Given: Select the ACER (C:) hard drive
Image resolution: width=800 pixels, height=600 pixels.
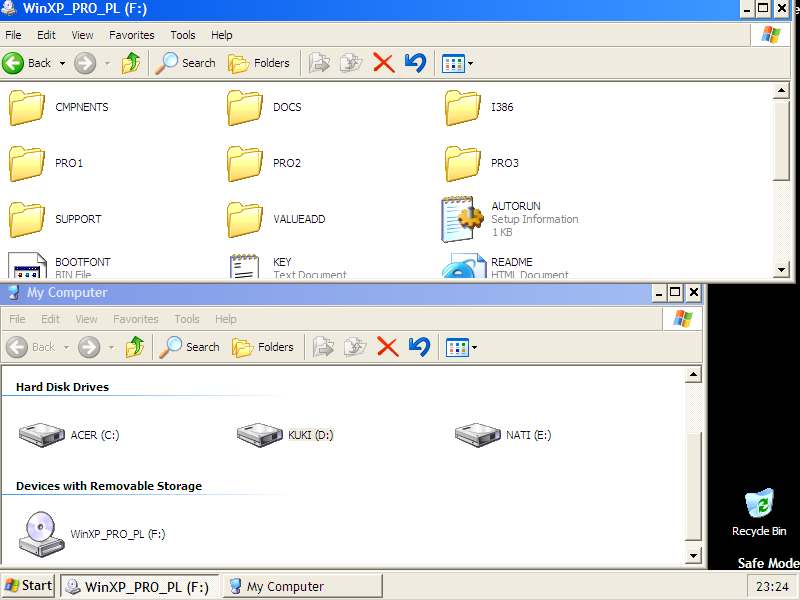Looking at the screenshot, I should coord(68,435).
